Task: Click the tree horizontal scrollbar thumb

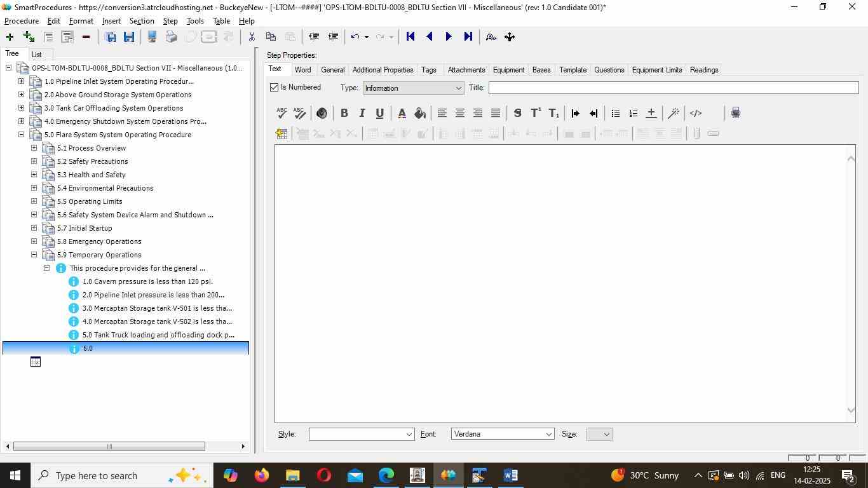Action: point(109,446)
